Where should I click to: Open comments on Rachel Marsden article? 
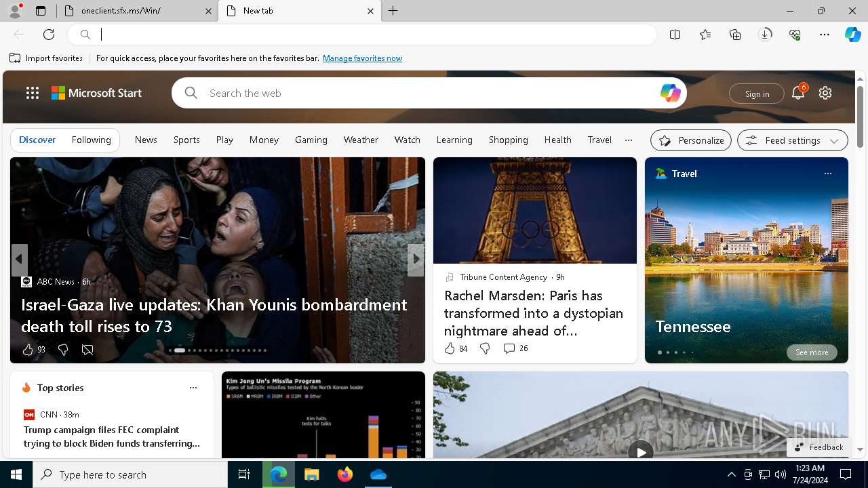coord(515,348)
